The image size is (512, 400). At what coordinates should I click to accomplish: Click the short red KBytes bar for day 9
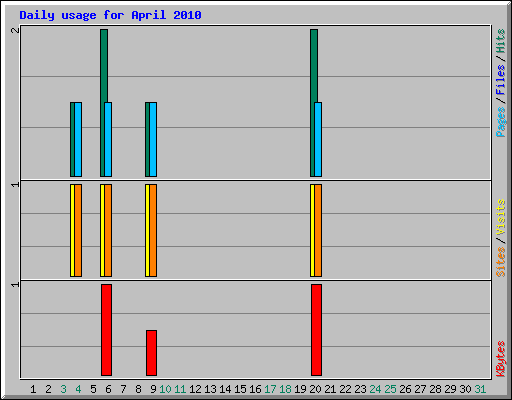(x=151, y=353)
